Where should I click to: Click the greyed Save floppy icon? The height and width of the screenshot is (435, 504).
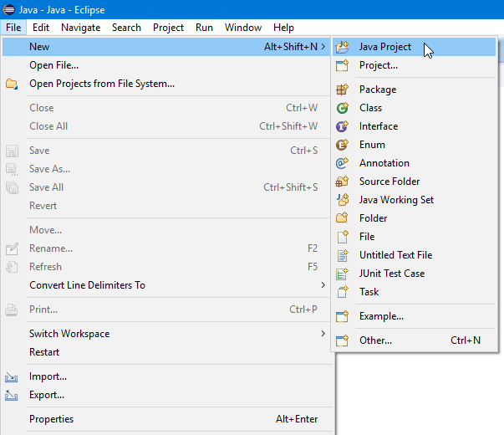pos(12,151)
